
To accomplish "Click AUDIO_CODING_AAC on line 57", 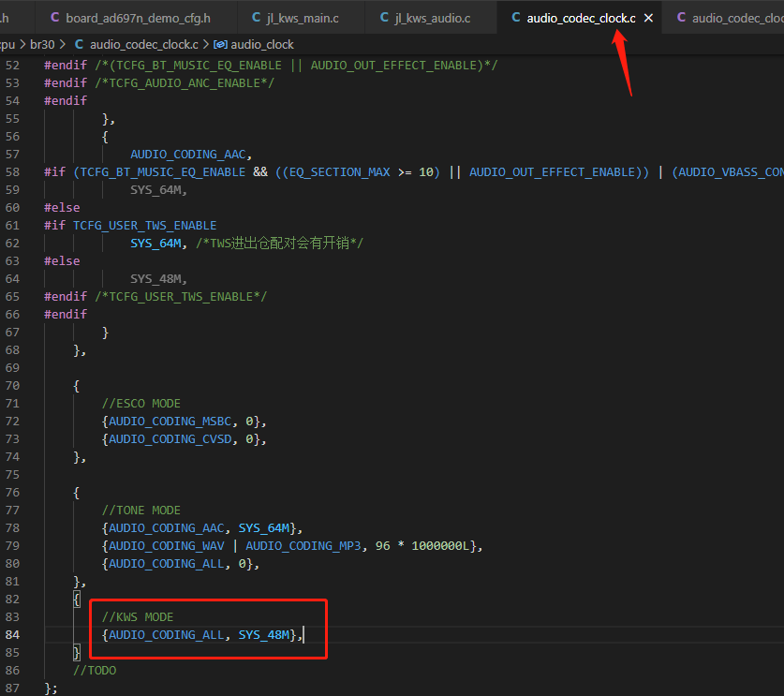I will [188, 155].
